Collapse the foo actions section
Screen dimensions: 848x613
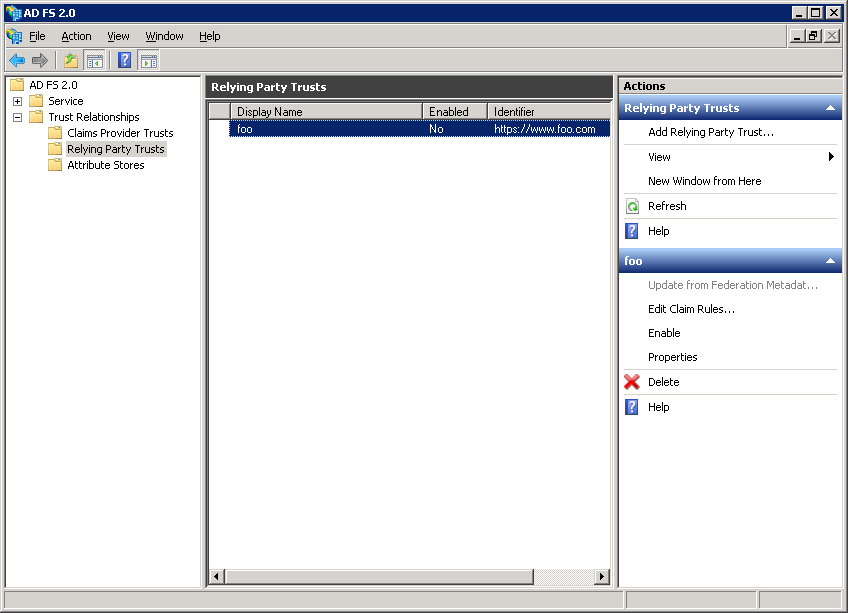pyautogui.click(x=829, y=261)
